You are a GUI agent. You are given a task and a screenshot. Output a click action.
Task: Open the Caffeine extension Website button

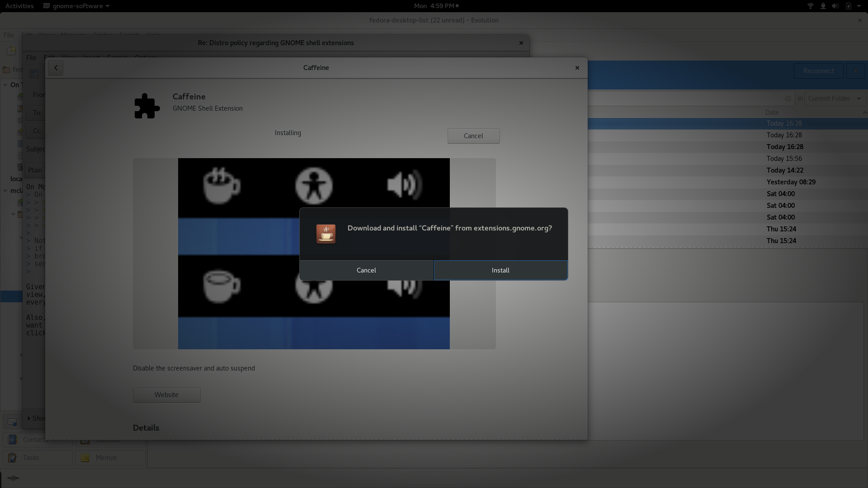click(166, 395)
